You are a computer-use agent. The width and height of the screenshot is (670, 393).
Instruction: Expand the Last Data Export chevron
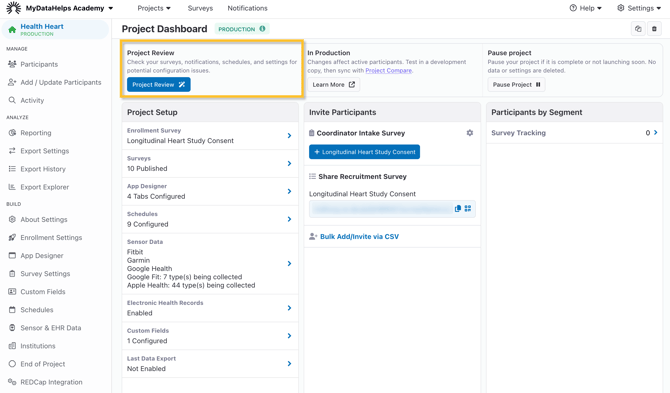pyautogui.click(x=289, y=364)
